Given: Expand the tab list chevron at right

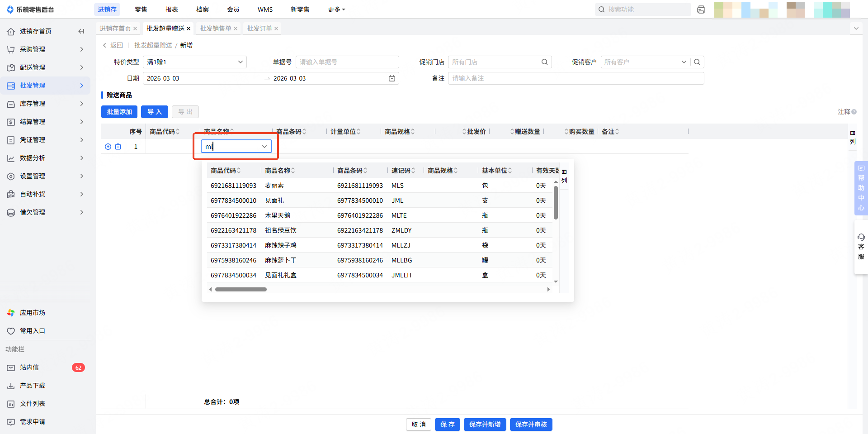Looking at the screenshot, I should click(x=856, y=29).
